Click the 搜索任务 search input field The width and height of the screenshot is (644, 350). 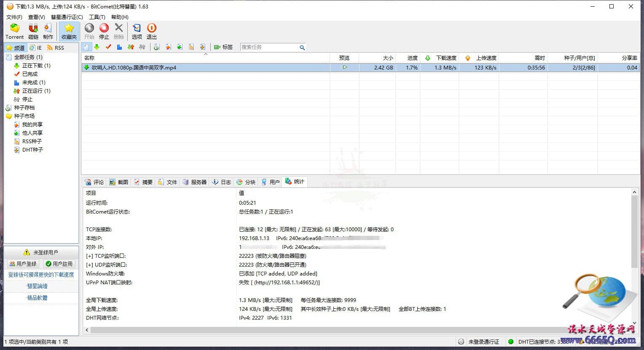[269, 47]
